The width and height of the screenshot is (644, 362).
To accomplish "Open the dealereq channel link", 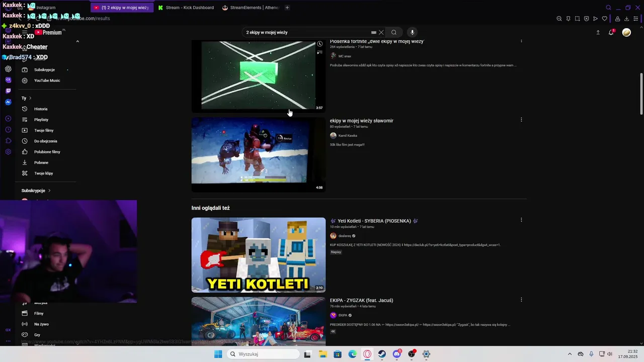I will click(x=344, y=236).
